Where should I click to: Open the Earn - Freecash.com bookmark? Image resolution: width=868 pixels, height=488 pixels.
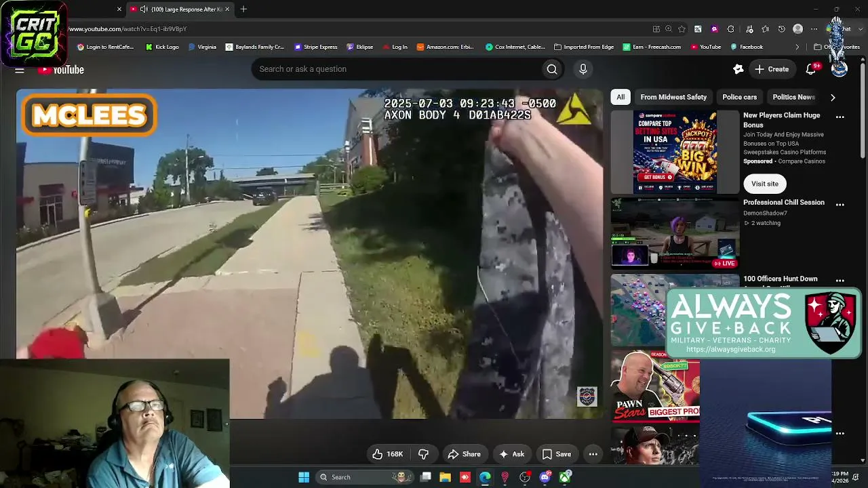tap(652, 47)
